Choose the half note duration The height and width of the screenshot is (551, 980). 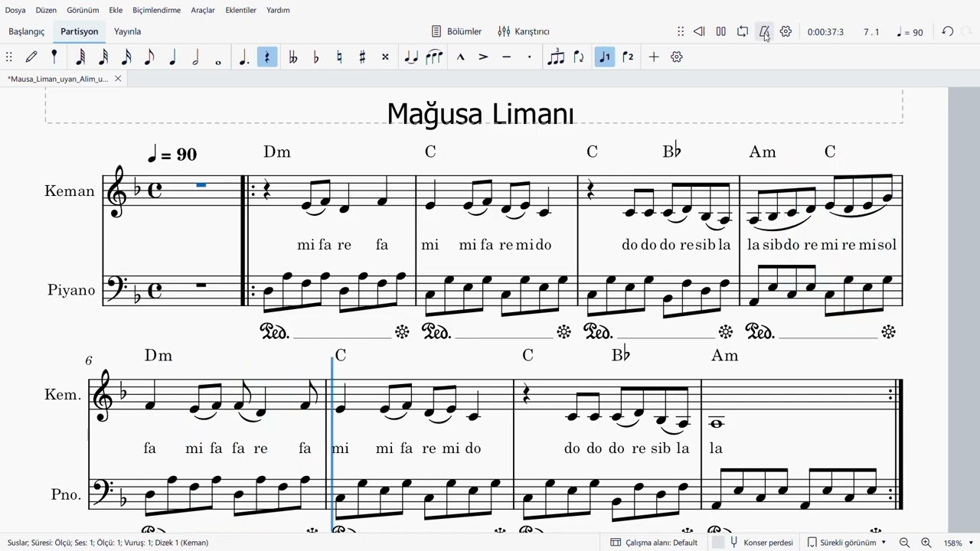tap(195, 57)
